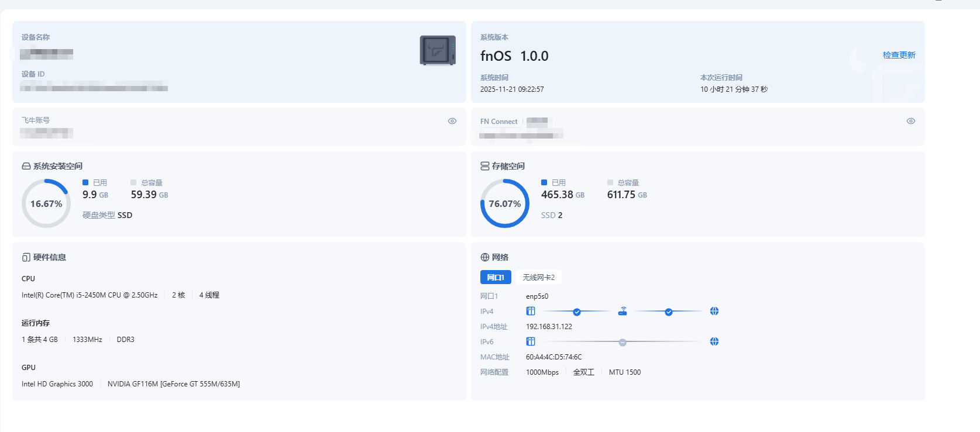Click the NVIDIA GF116M GeForce GT 555M/635M text
This screenshot has width=980, height=432.
point(174,384)
